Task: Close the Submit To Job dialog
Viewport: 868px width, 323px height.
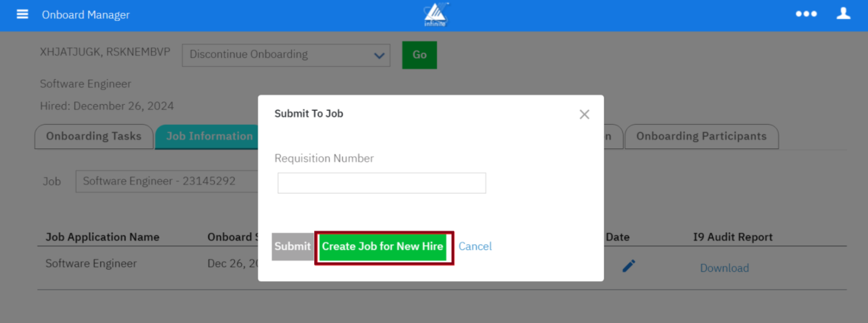Action: 584,114
